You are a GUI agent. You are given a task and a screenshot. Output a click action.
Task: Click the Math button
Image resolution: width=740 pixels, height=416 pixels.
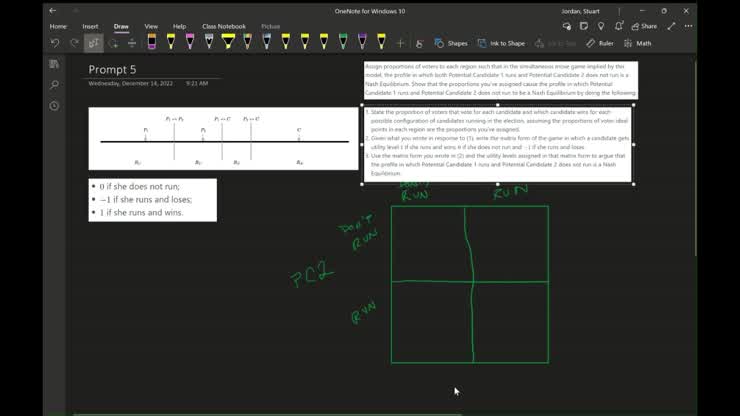point(638,43)
